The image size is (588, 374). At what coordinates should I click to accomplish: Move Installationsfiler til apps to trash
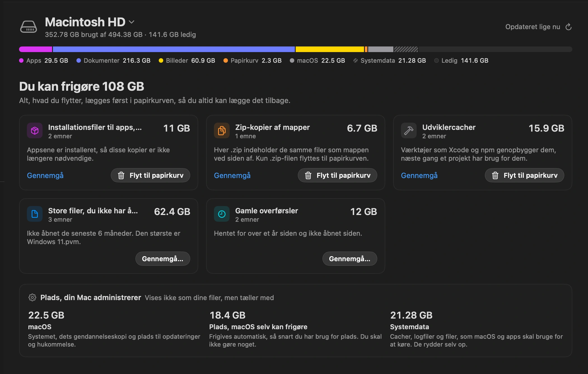(x=150, y=175)
